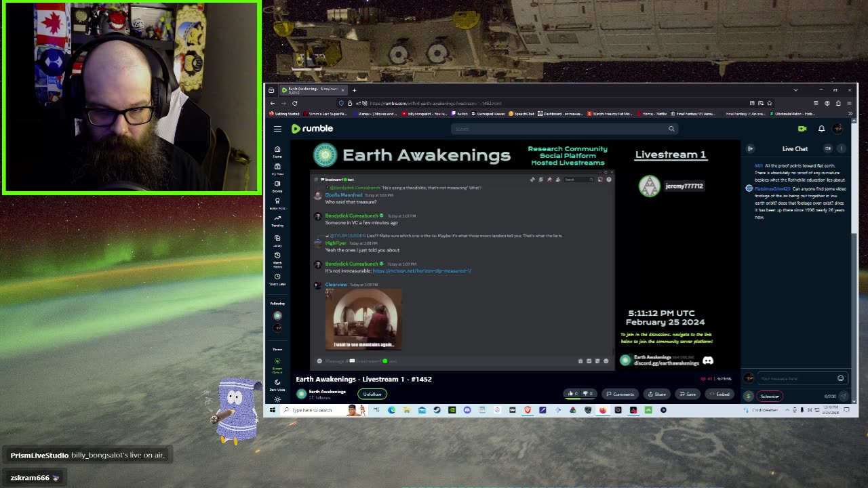Open the Gamepad Viewer bookmark

(488, 114)
